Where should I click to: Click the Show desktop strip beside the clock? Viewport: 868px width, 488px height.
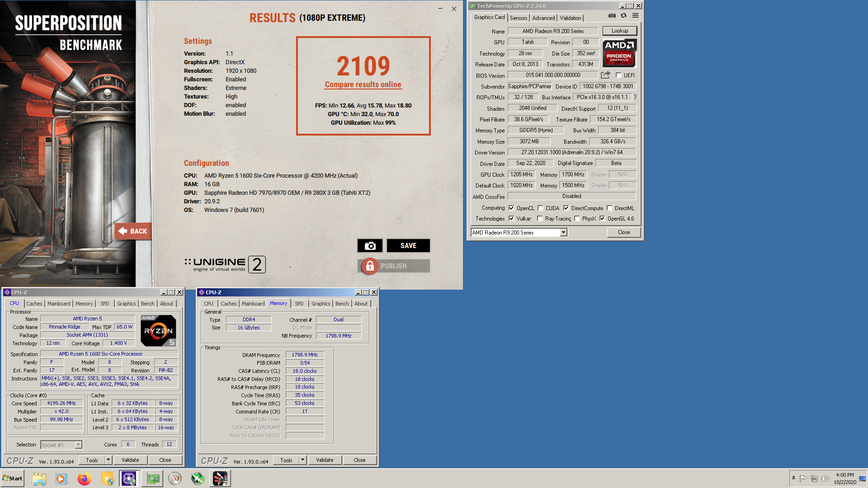[x=863, y=479]
